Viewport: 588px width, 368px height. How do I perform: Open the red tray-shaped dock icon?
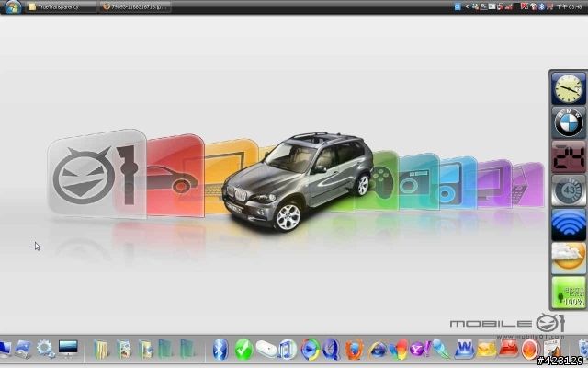point(508,349)
